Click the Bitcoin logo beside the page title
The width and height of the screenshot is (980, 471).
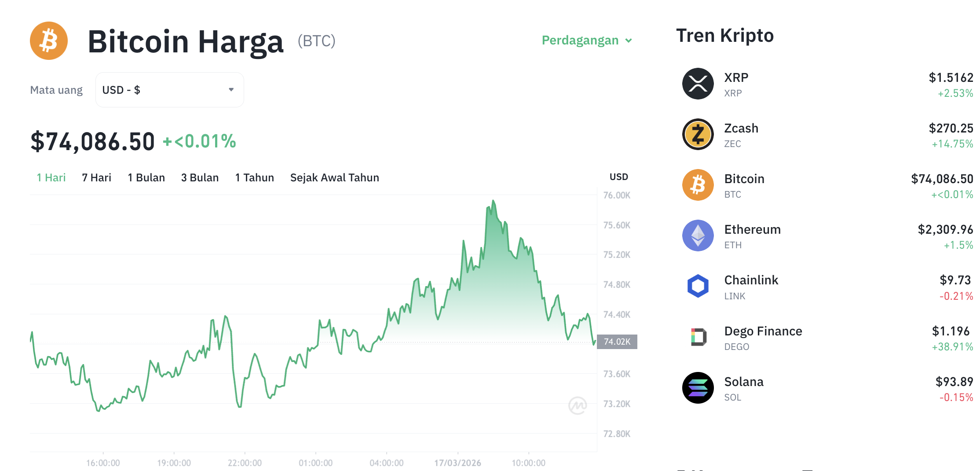48,40
